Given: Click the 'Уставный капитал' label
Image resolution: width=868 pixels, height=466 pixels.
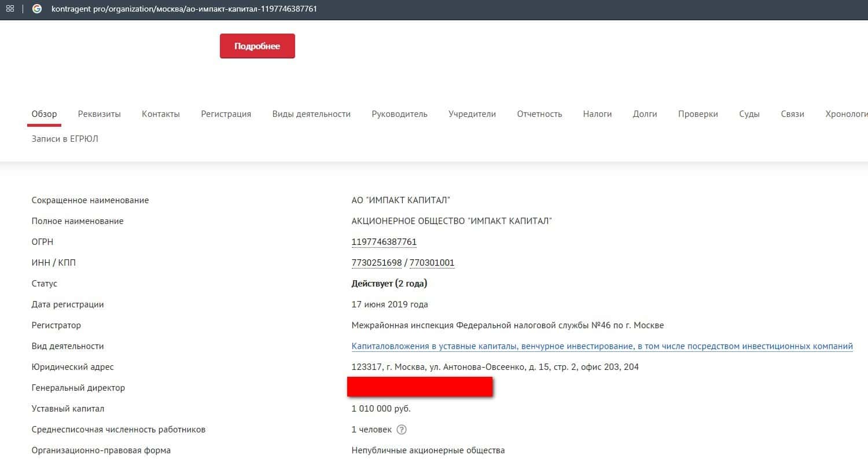Looking at the screenshot, I should pos(68,409).
